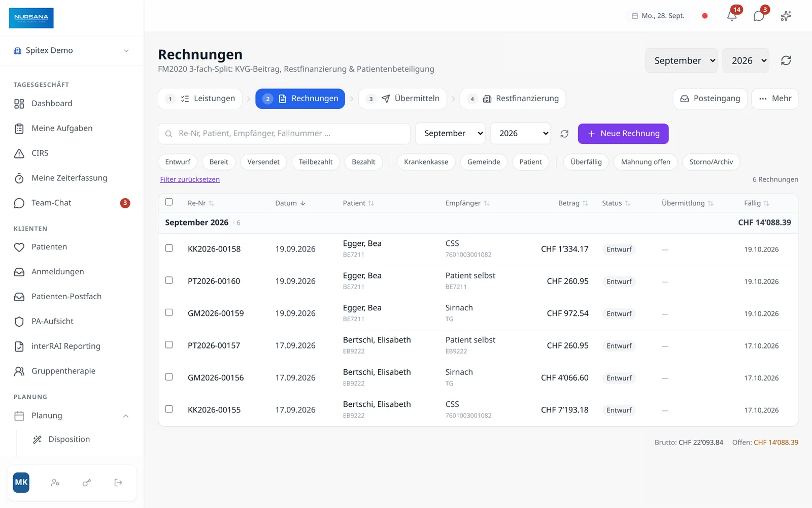Open the chat messages icon in the header

click(759, 16)
